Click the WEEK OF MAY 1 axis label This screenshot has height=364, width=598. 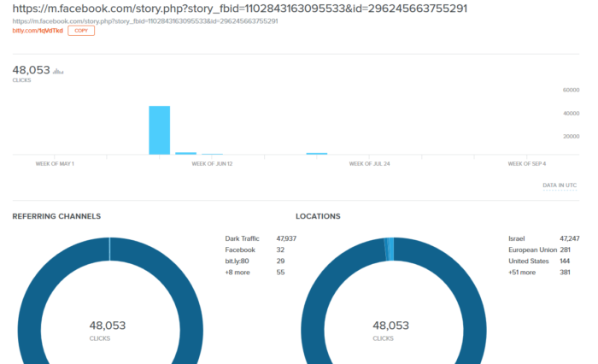coord(55,164)
